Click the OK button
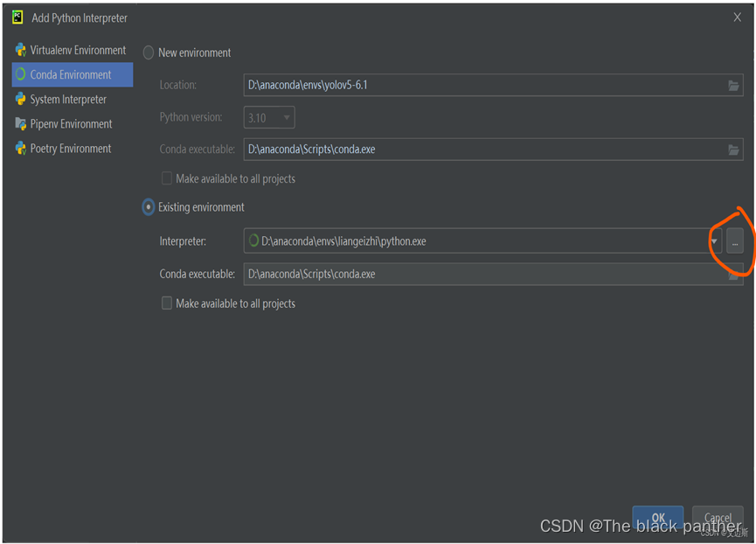This screenshot has height=544, width=756. pyautogui.click(x=657, y=517)
